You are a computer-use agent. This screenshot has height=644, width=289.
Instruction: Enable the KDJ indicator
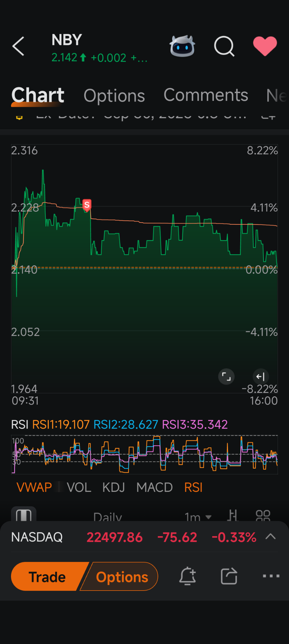click(114, 487)
